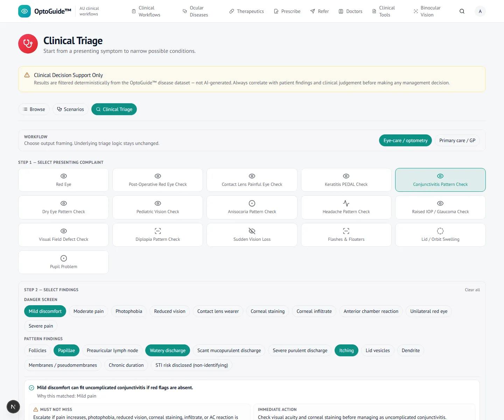Toggle the Severe pain finding chip
The height and width of the screenshot is (420, 504).
click(41, 326)
